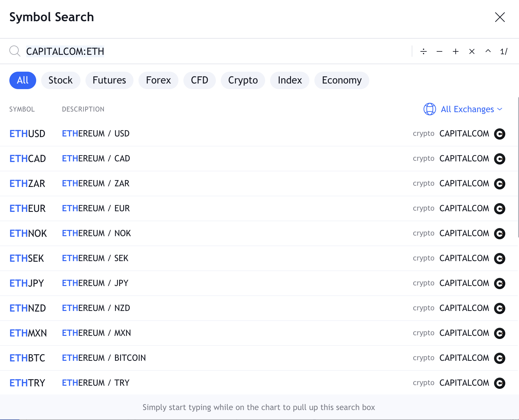519x420 pixels.
Task: Select the addition operator icon
Action: pos(456,51)
